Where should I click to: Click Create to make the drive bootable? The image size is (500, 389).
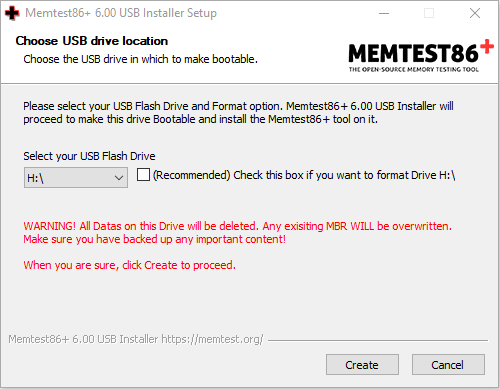click(362, 365)
